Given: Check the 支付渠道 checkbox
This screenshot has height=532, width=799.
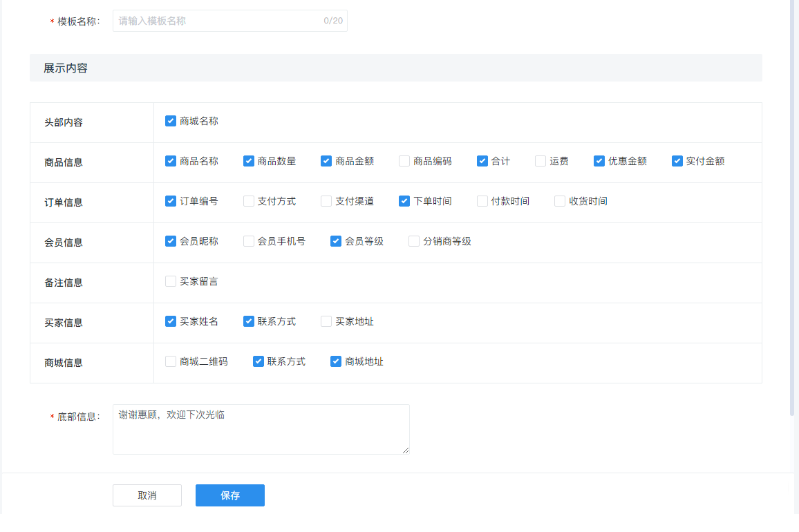Looking at the screenshot, I should tap(326, 201).
